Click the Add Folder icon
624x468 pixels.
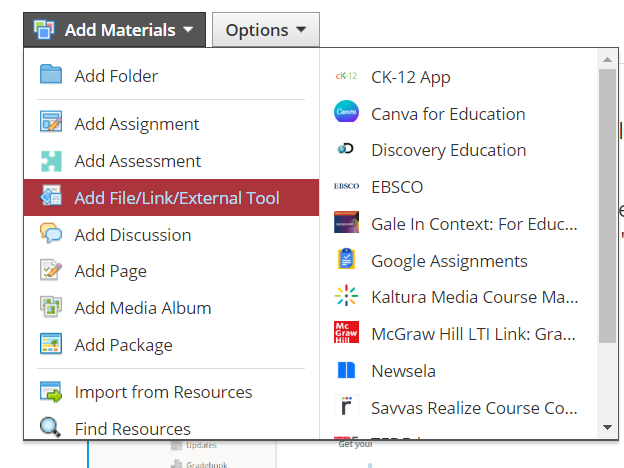[x=51, y=74]
